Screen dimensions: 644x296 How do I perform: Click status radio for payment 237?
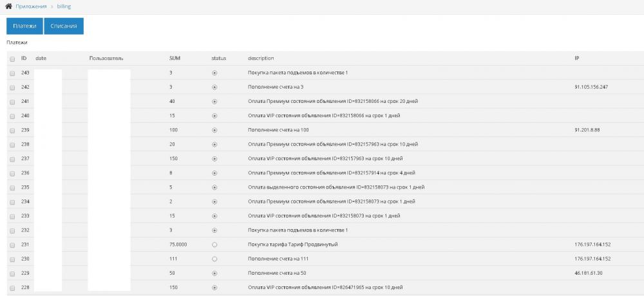[214, 158]
